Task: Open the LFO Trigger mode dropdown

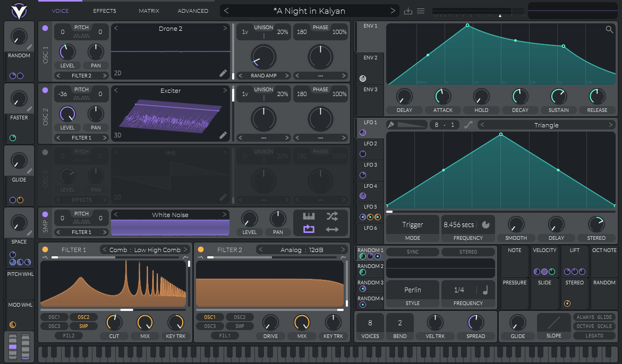Action: [x=413, y=225]
